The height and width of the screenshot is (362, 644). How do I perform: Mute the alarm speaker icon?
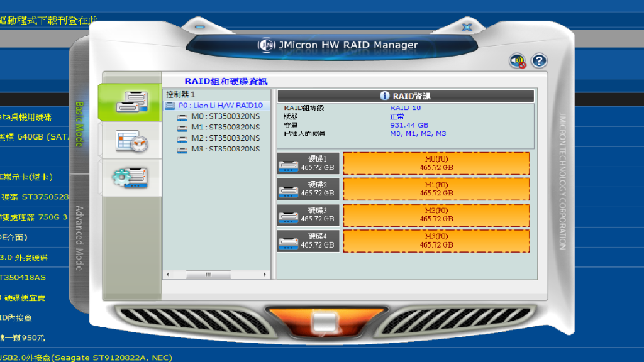pos(518,61)
